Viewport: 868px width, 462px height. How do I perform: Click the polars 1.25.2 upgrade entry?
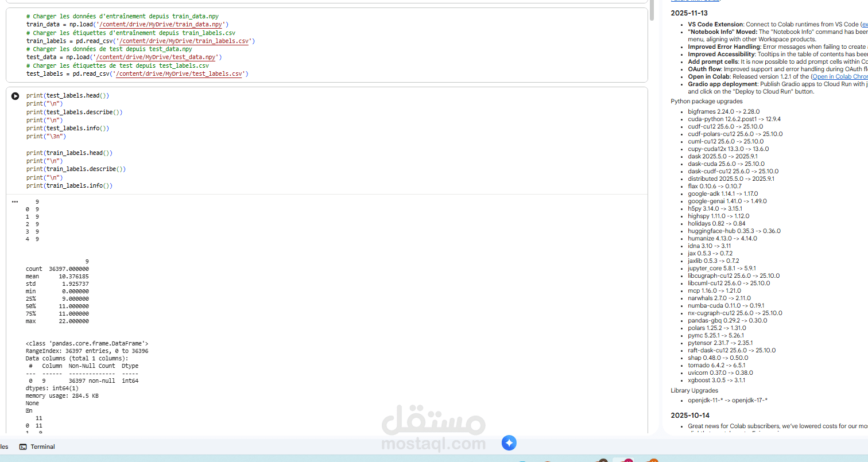click(x=717, y=328)
